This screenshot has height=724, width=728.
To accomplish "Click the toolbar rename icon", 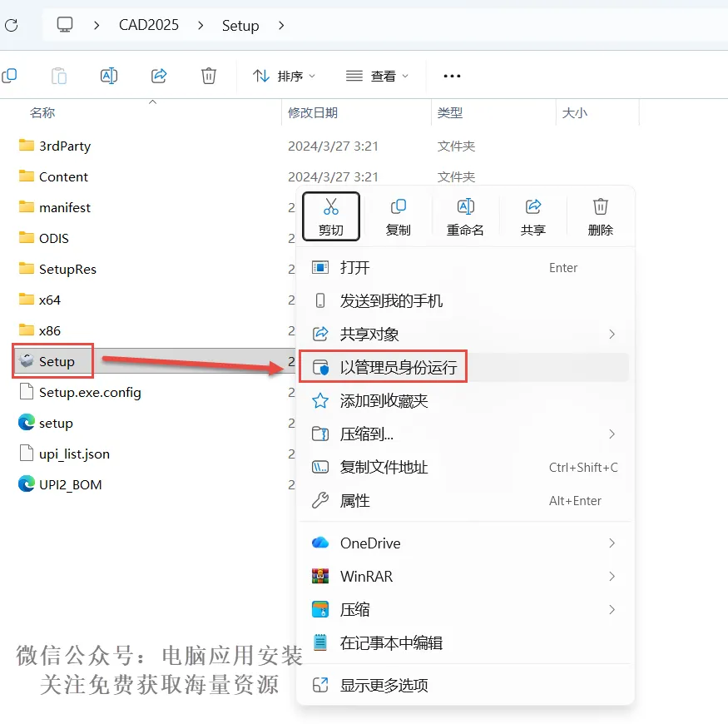I will pyautogui.click(x=109, y=76).
